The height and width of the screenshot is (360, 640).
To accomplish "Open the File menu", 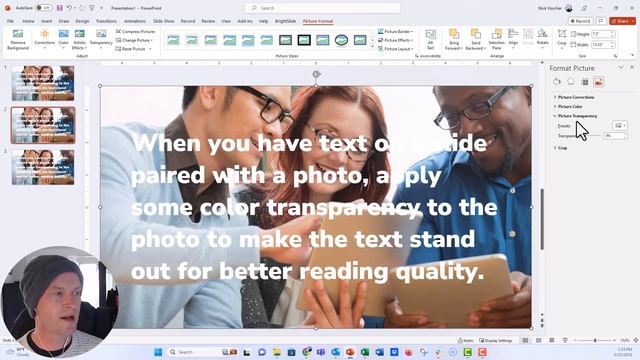I will 10,21.
